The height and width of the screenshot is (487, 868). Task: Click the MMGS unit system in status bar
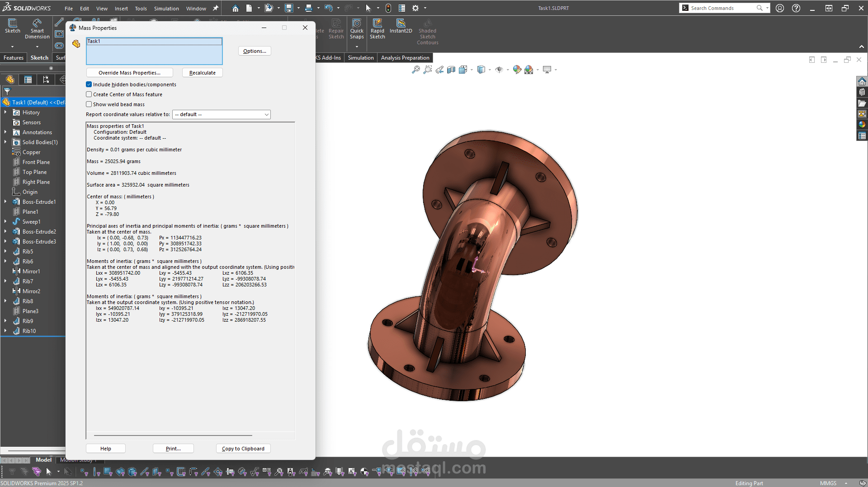(828, 483)
